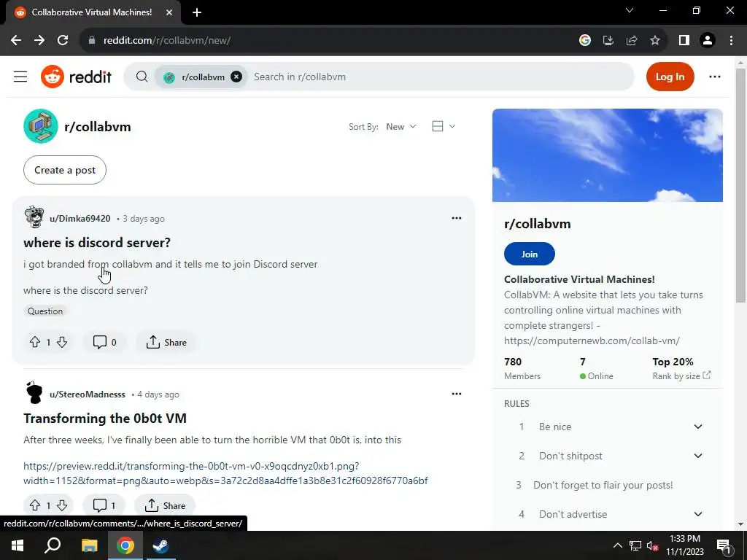Screen dimensions: 747x560
Task: Open comments on the Transforming 0b0t post
Action: click(x=104, y=505)
